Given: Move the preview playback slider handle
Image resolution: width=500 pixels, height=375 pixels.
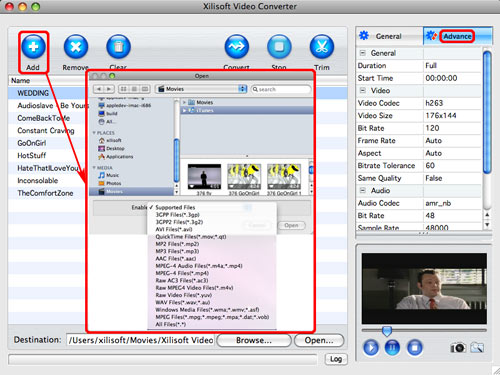Looking at the screenshot, I should click(387, 331).
